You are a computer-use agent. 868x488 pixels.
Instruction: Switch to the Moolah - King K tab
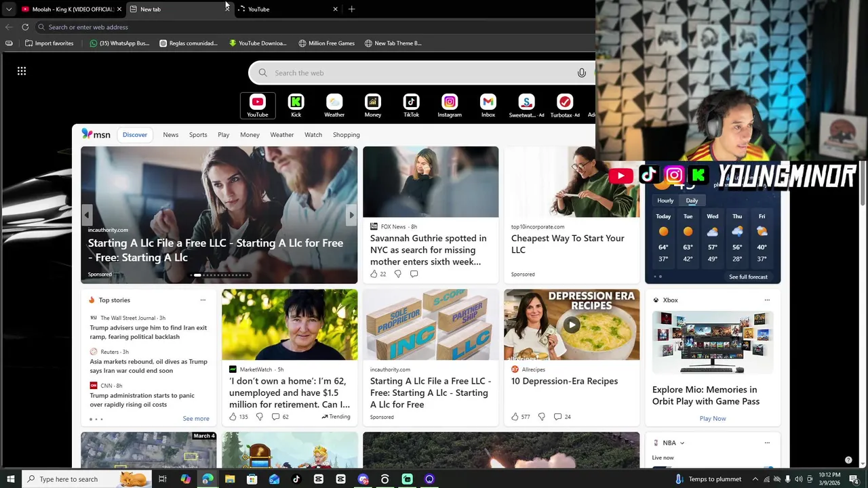[x=71, y=9]
